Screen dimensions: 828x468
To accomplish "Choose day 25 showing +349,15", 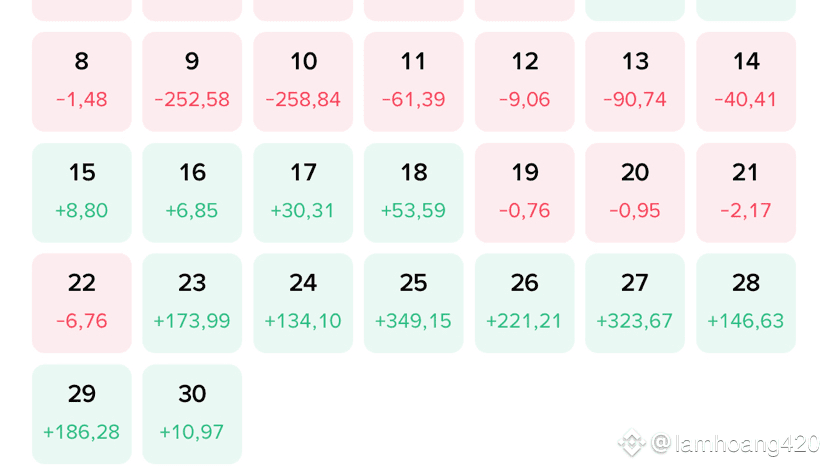I will coord(413,303).
